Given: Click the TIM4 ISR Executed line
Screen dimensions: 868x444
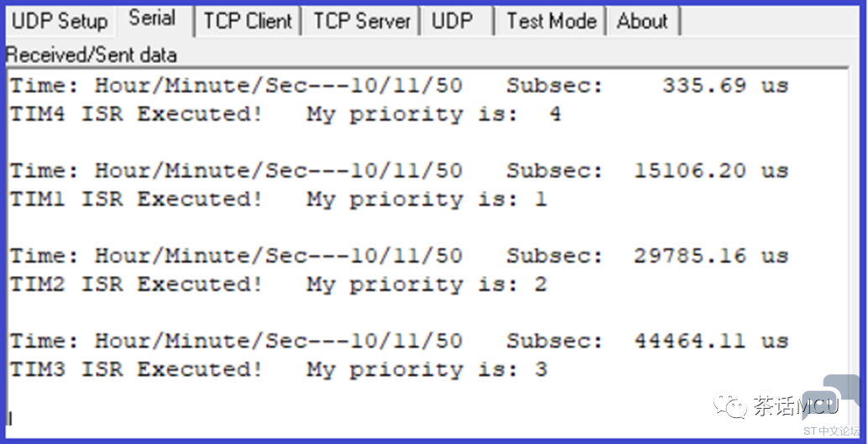Looking at the screenshot, I should (285, 114).
